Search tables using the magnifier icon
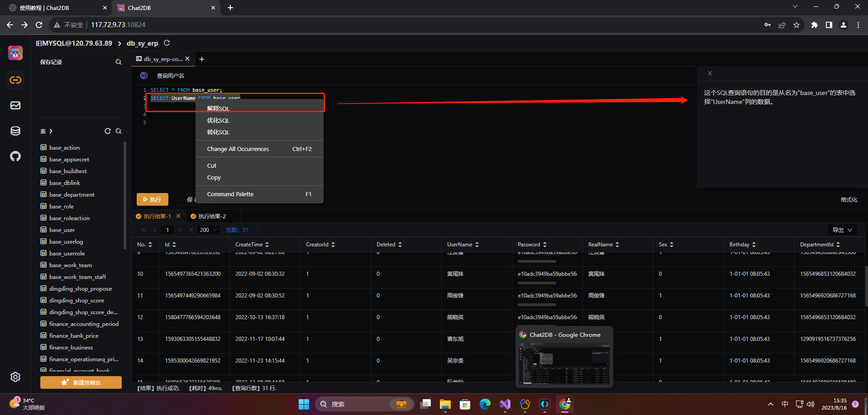The height and width of the screenshot is (415, 868). [119, 131]
